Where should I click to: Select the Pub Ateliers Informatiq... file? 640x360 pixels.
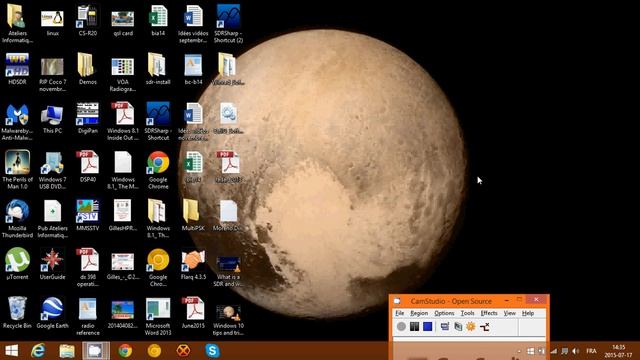(x=52, y=219)
